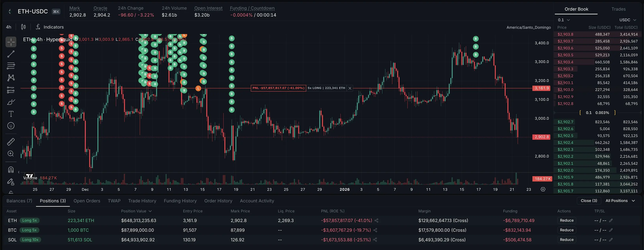Close the 5x LONG position line label

tap(350, 88)
